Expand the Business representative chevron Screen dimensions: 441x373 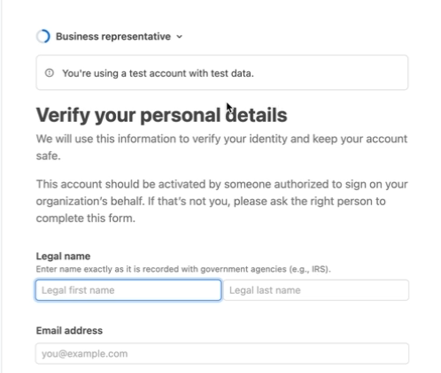pos(179,37)
